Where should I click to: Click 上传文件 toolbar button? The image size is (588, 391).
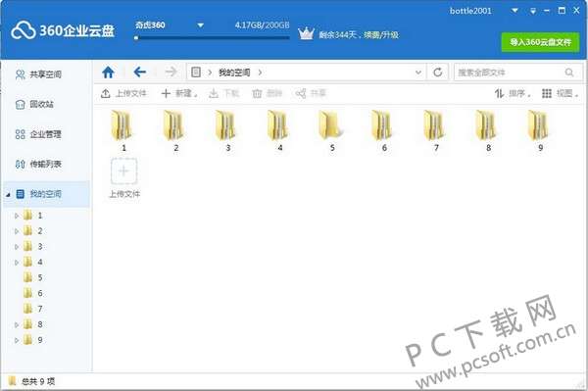(123, 93)
